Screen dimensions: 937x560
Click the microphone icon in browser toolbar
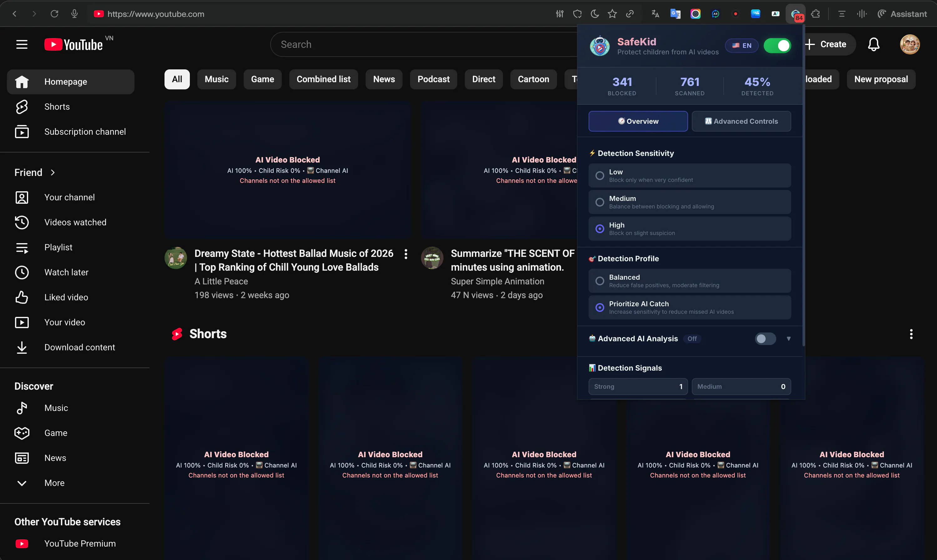tap(74, 14)
